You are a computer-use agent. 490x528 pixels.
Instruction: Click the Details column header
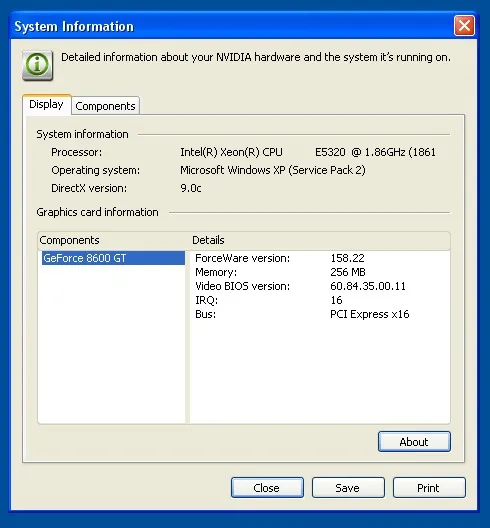320,240
